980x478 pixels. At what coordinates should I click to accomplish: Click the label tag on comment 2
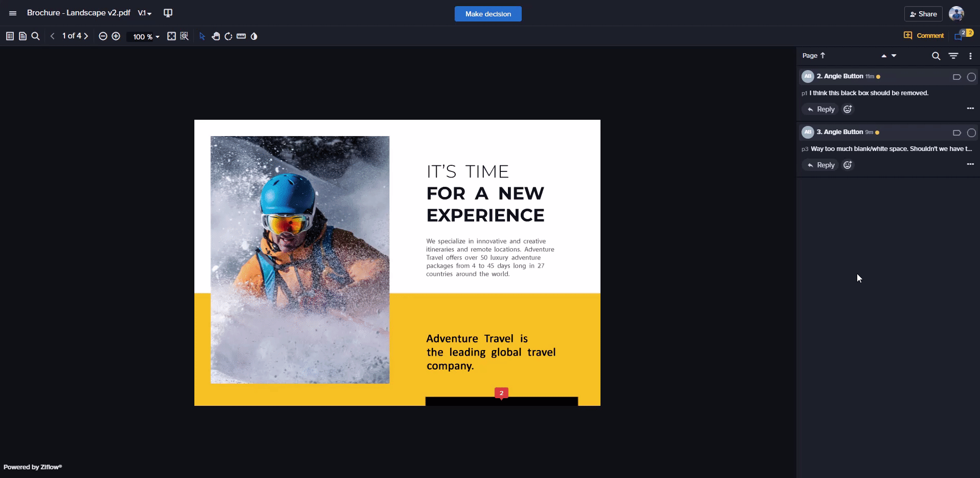pyautogui.click(x=957, y=77)
